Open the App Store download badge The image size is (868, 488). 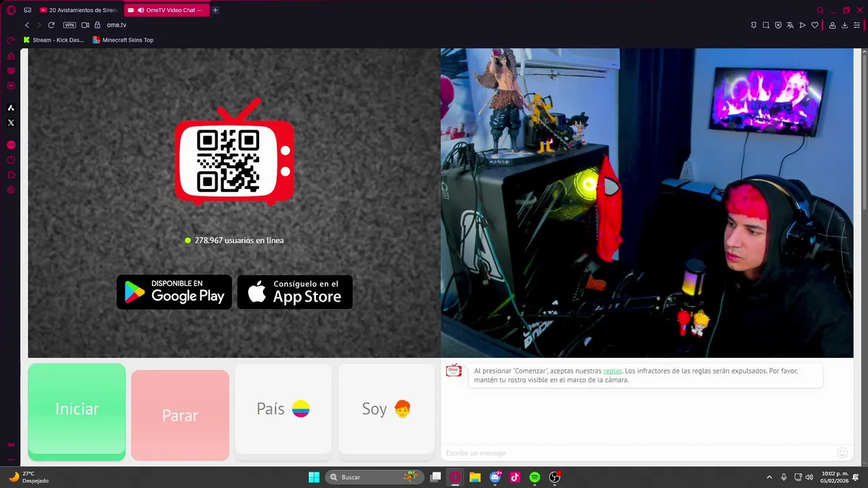coord(295,292)
